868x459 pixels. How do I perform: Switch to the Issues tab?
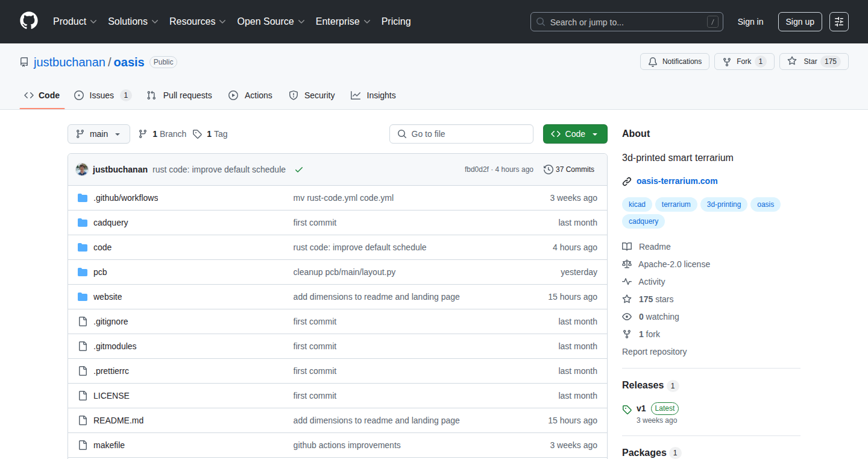pyautogui.click(x=102, y=95)
